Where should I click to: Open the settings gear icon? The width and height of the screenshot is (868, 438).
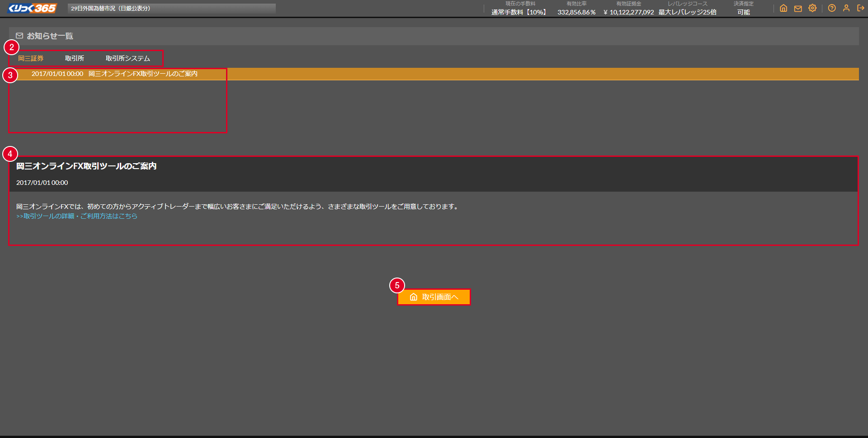pos(812,8)
